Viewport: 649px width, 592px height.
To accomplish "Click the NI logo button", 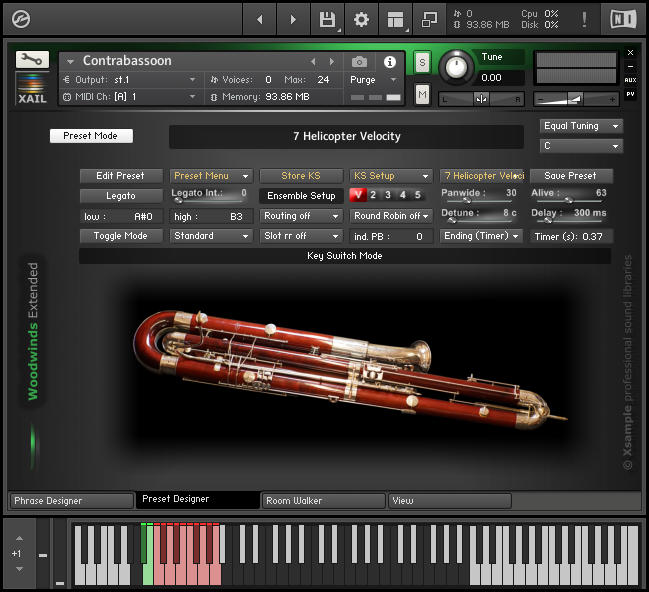I will click(x=623, y=19).
